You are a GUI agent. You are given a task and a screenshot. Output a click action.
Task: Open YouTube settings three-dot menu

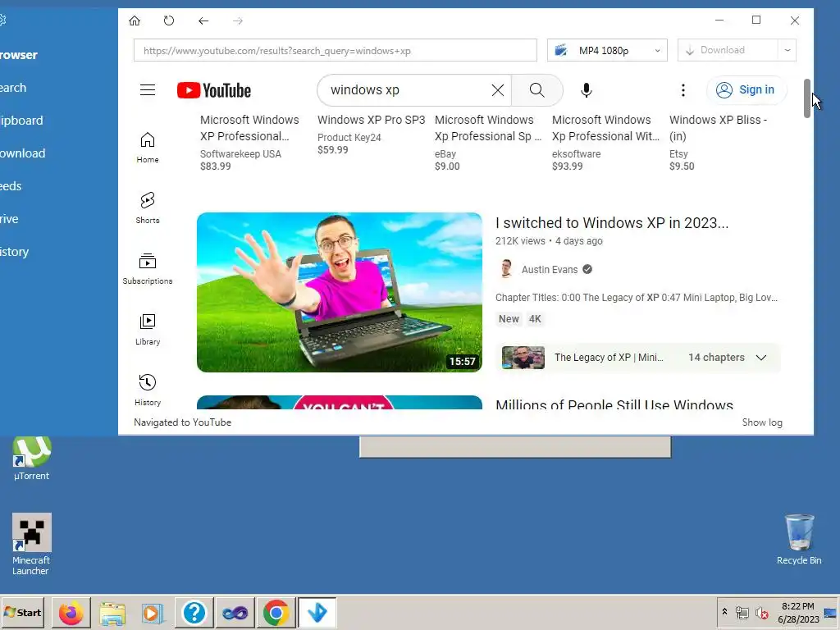683,90
